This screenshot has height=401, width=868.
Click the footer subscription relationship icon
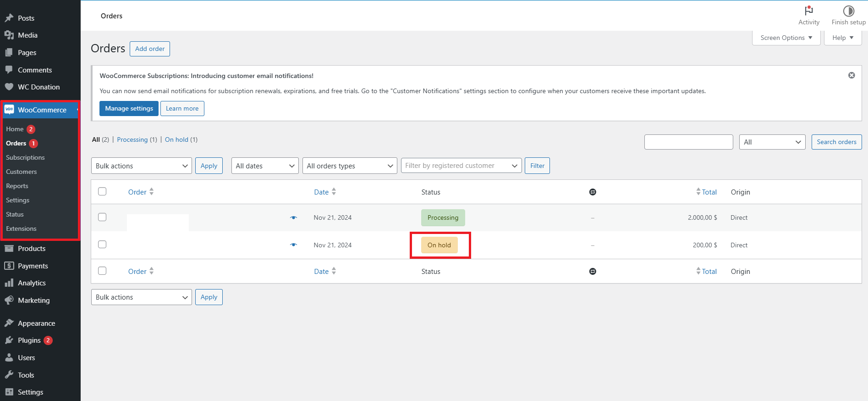[x=593, y=271]
